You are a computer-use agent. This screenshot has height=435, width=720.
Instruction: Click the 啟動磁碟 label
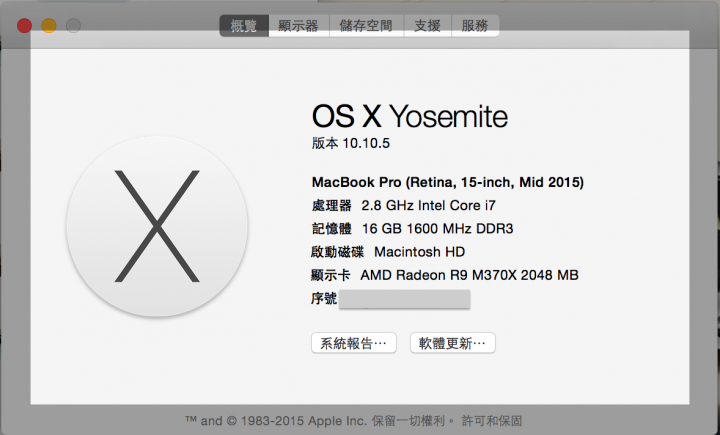[338, 252]
